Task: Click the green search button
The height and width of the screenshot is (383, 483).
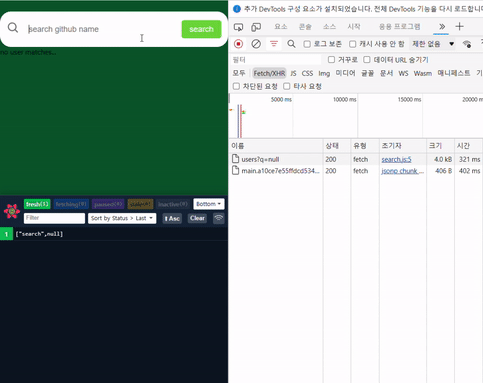Action: (201, 29)
